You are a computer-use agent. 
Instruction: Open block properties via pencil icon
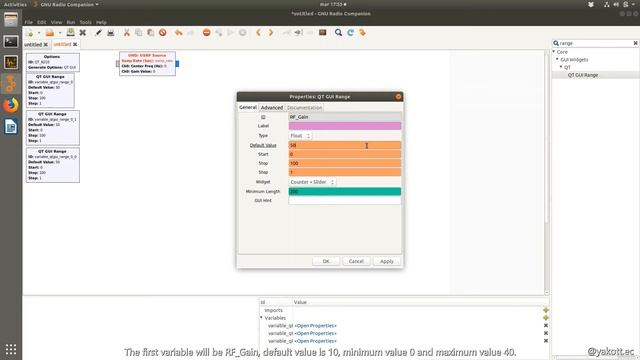point(98,33)
